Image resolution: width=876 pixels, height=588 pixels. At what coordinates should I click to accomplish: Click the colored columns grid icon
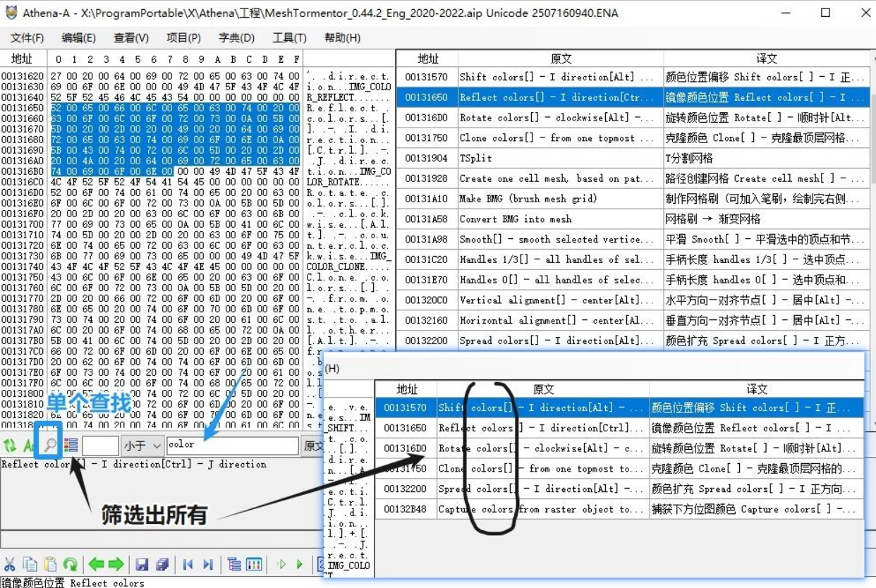click(x=254, y=564)
